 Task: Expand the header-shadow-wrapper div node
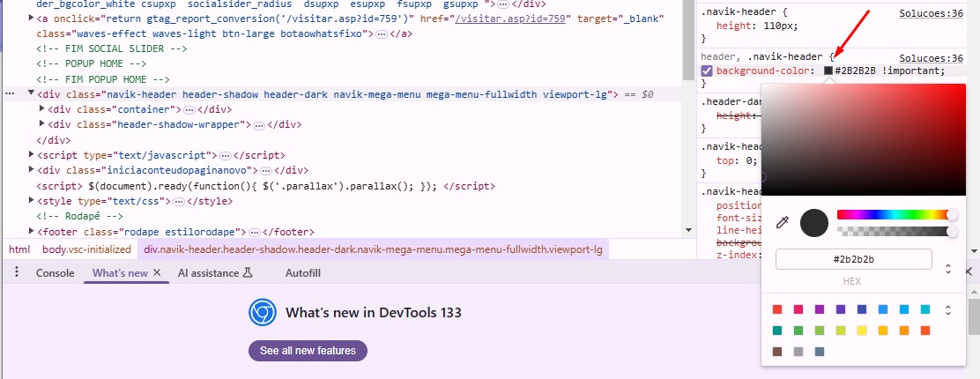pos(42,124)
